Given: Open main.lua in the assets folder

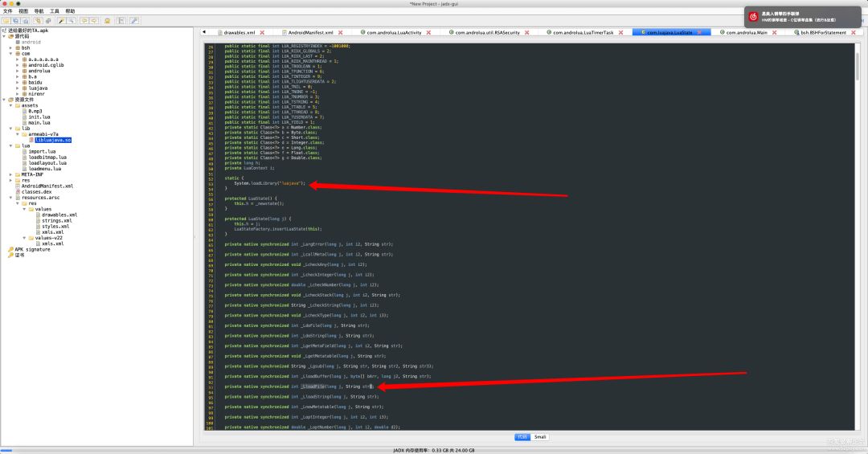Looking at the screenshot, I should point(39,122).
